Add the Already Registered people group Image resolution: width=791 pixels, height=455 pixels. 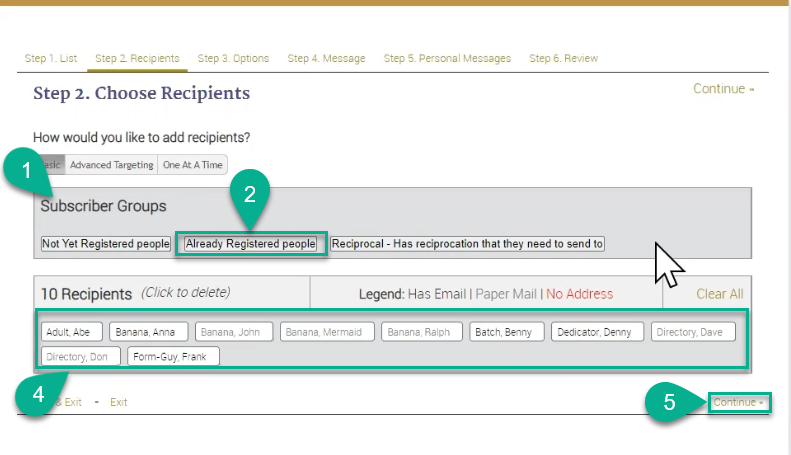click(251, 244)
